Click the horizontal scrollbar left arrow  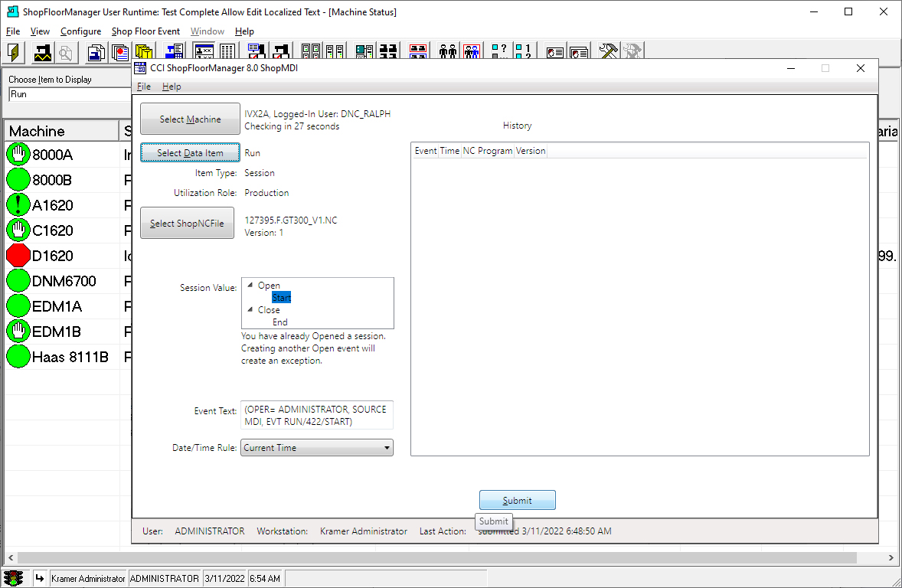11,557
